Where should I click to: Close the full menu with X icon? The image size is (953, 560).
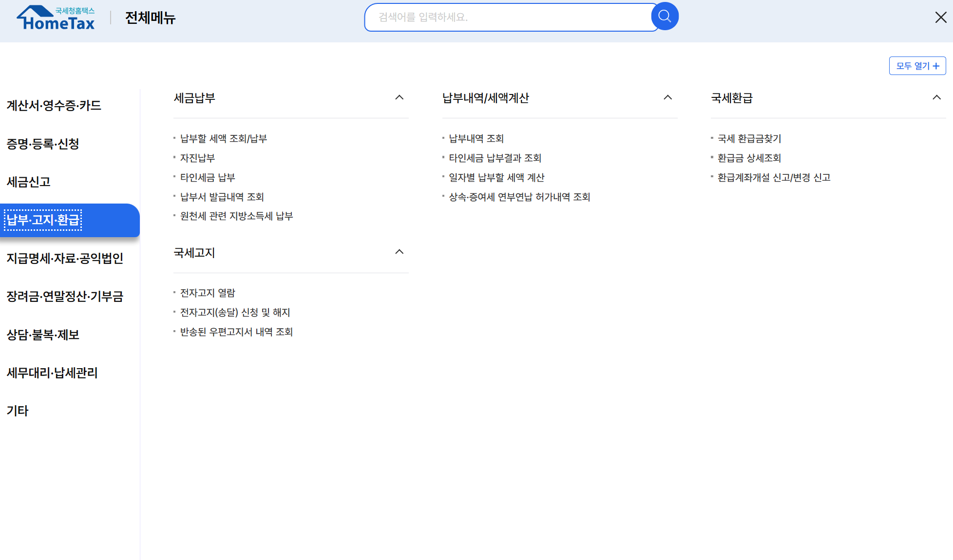940,18
